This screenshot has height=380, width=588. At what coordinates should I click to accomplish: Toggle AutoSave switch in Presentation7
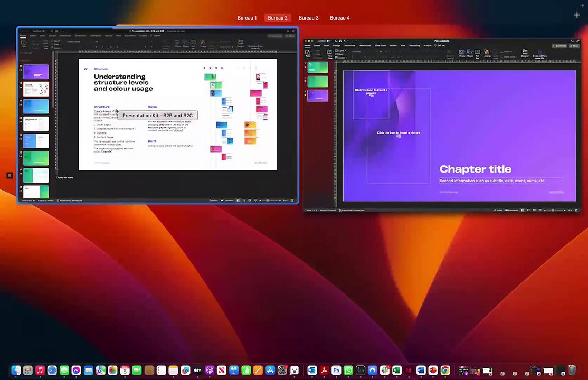coord(329,41)
